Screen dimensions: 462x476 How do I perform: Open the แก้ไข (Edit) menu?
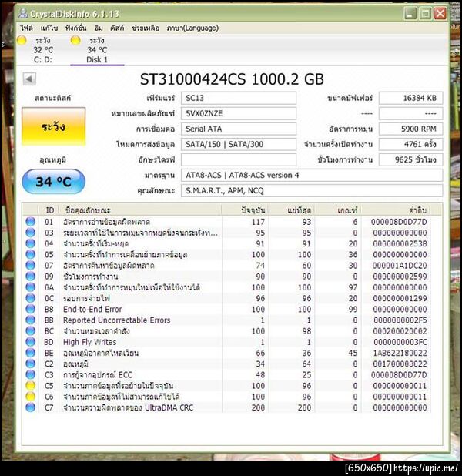tap(49, 28)
